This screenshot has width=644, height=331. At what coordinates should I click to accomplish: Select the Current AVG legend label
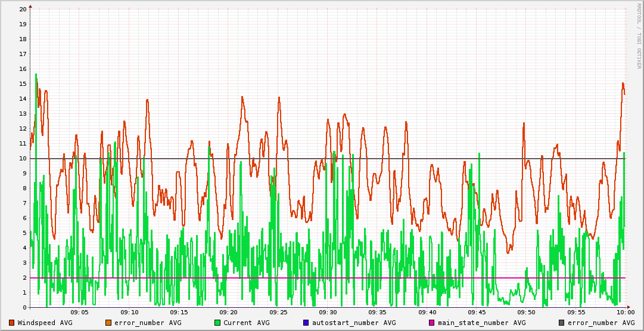[x=246, y=323]
